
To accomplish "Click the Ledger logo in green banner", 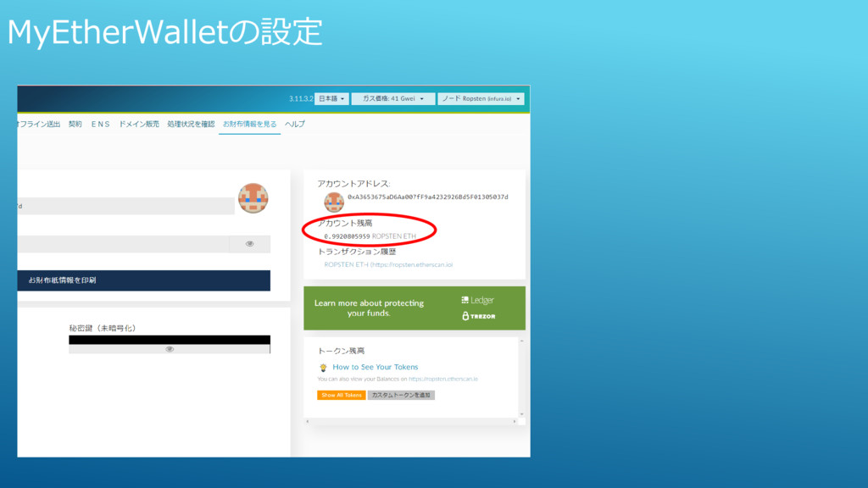I will pyautogui.click(x=478, y=300).
